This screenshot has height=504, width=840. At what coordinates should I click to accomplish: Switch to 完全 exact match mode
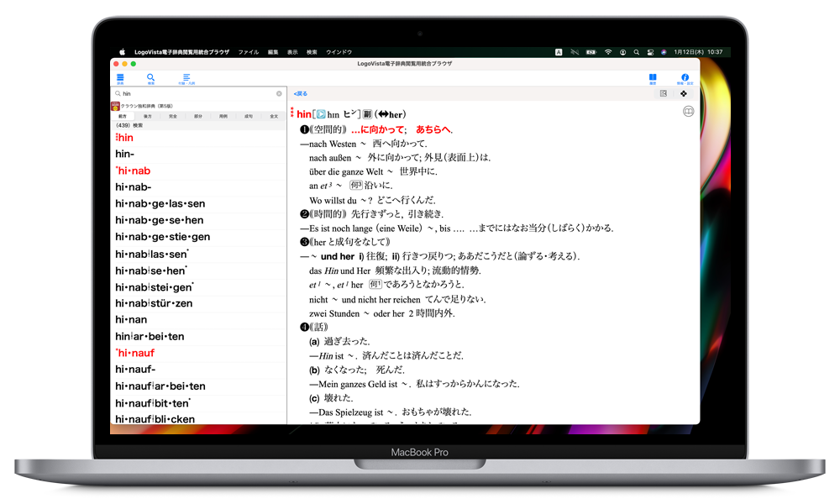173,116
